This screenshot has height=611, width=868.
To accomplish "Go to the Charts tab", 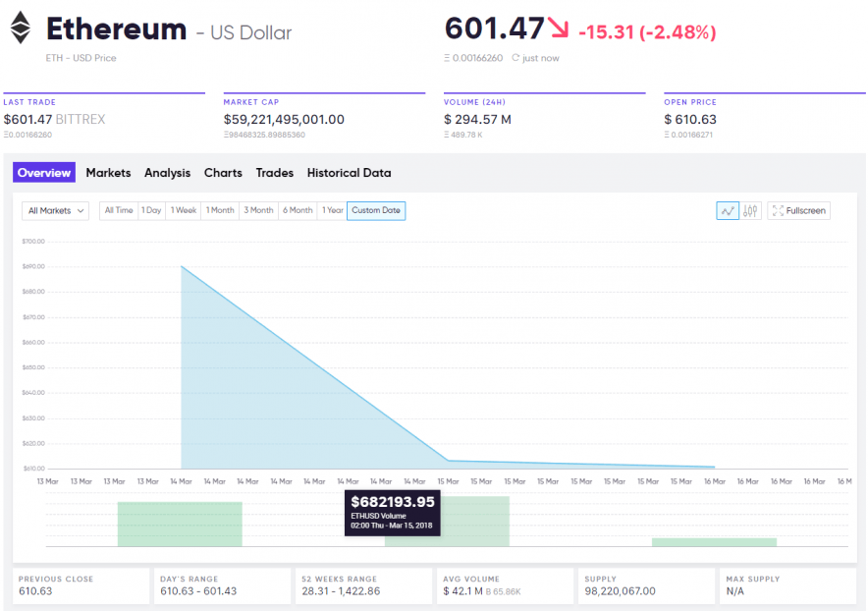I will [x=223, y=173].
